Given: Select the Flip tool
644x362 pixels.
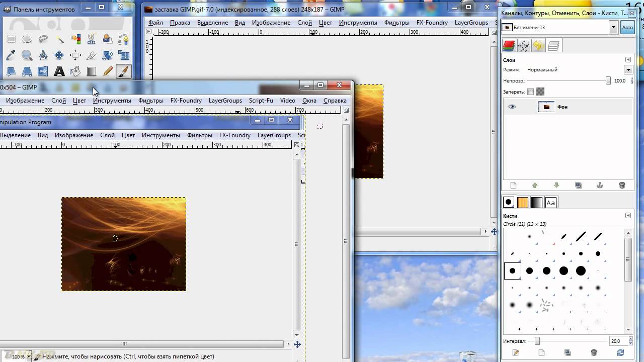Looking at the screenshot, I should 43,71.
